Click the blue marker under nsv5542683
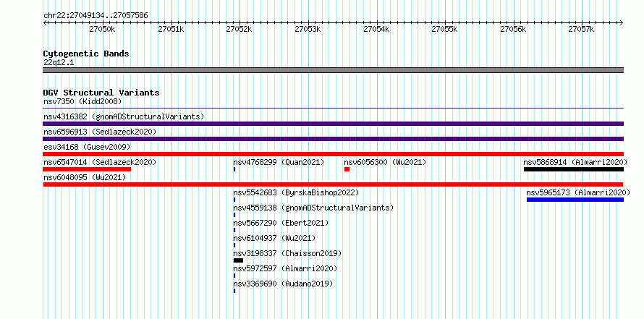The height and width of the screenshot is (319, 644). point(234,200)
